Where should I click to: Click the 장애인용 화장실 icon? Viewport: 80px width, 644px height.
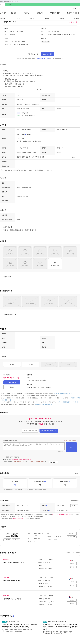click(49, 302)
